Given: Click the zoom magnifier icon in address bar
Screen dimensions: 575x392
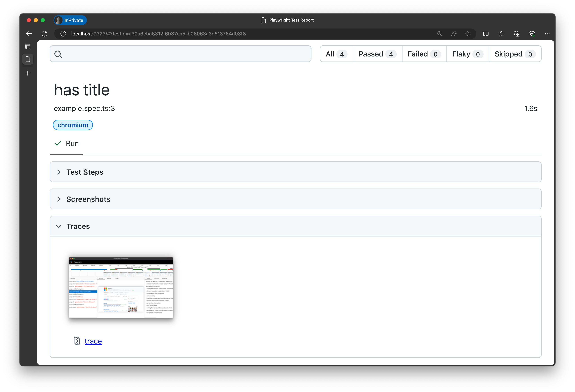Looking at the screenshot, I should (440, 34).
